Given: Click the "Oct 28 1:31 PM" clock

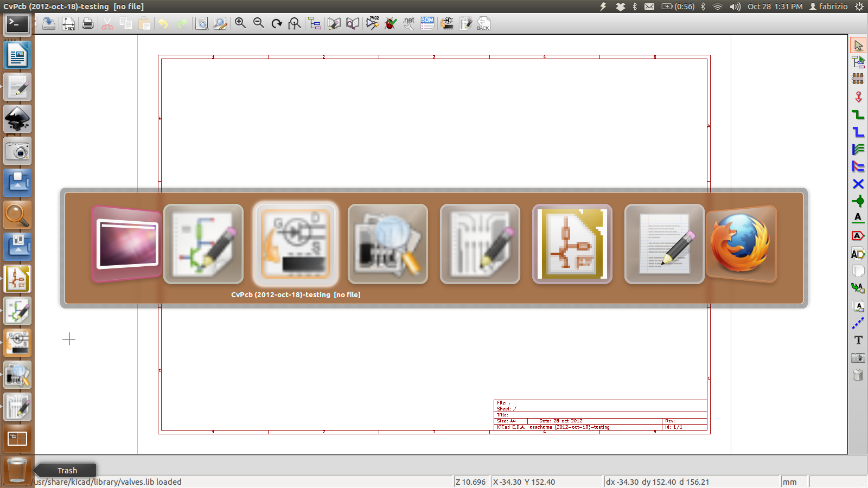Looking at the screenshot, I should [775, 7].
